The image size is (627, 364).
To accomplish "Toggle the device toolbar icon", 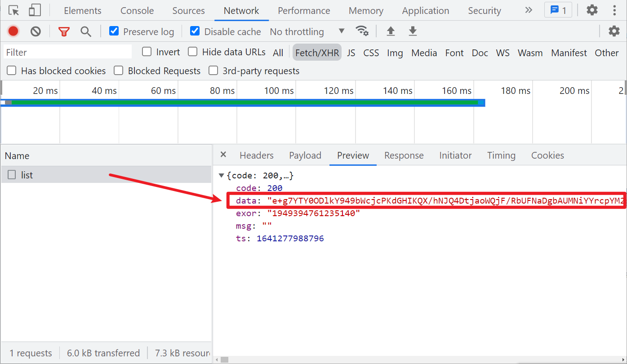I will pyautogui.click(x=35, y=10).
